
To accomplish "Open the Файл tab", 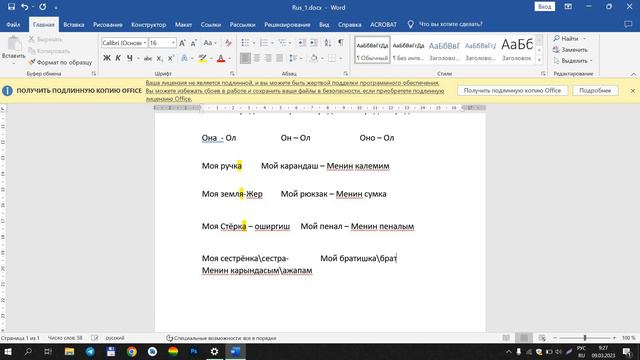I will click(13, 24).
